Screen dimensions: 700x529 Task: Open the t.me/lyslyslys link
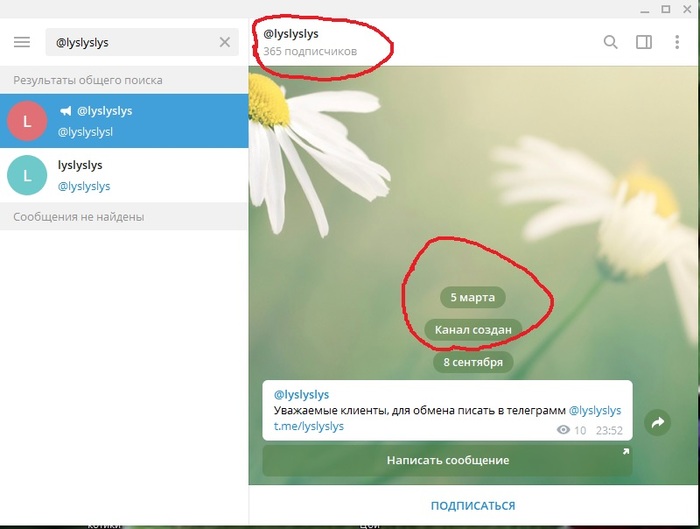click(309, 426)
